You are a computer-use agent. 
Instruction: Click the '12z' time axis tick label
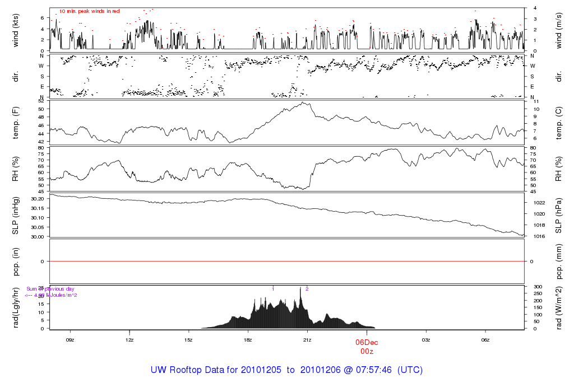pos(129,340)
